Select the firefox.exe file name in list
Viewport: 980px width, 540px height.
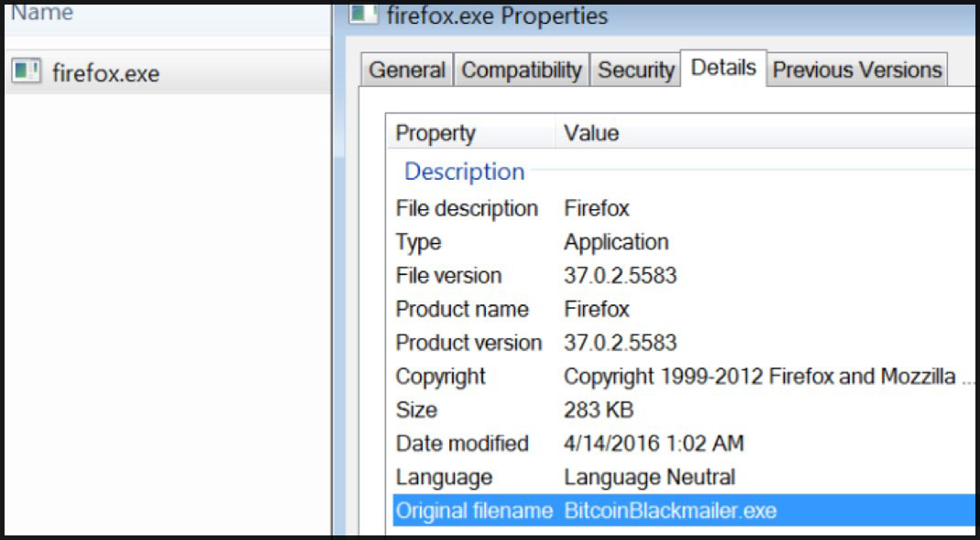coord(105,73)
